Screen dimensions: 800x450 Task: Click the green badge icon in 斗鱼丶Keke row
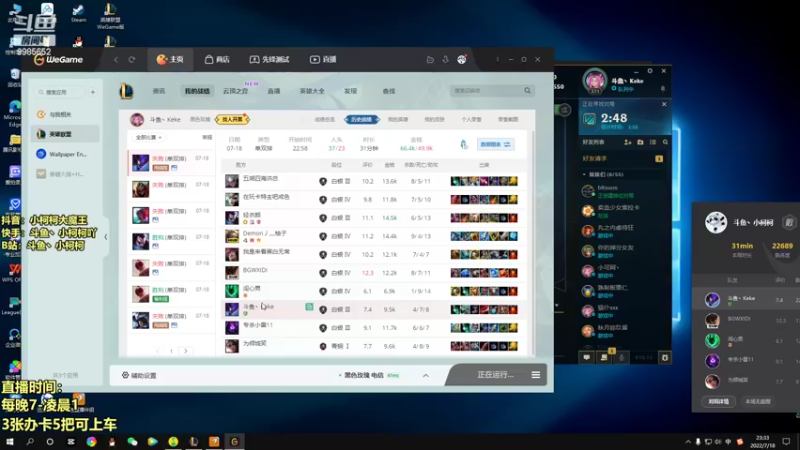[x=309, y=307]
